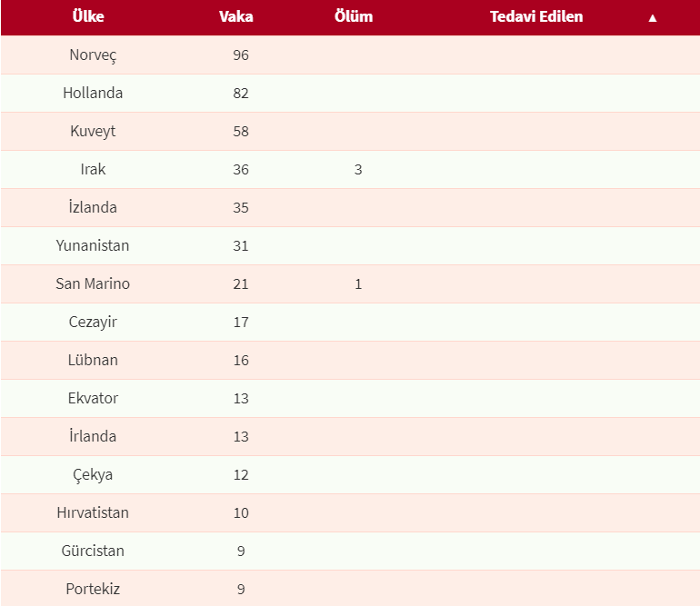Click the Hollanda country name
This screenshot has height=606, width=700.
pyautogui.click(x=93, y=94)
